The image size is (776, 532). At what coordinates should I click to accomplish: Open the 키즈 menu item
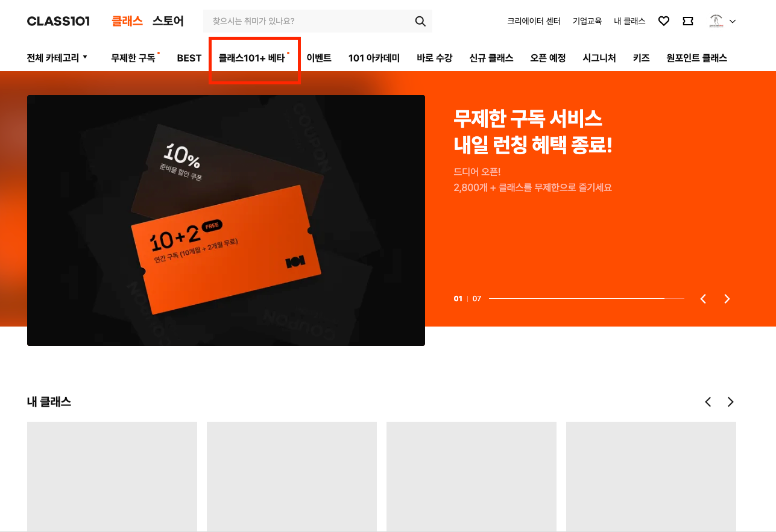tap(641, 58)
